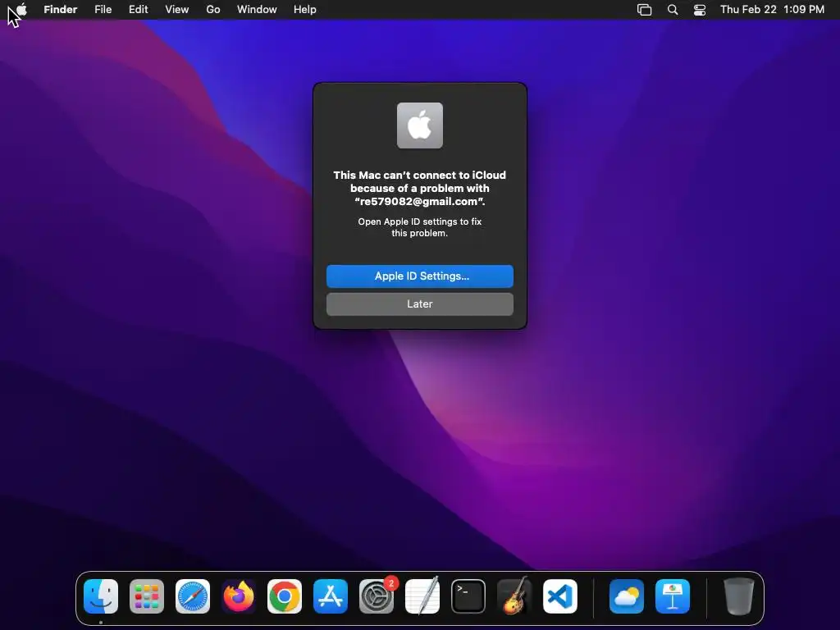
Task: Launch Firefox from the Dock
Action: (x=239, y=596)
